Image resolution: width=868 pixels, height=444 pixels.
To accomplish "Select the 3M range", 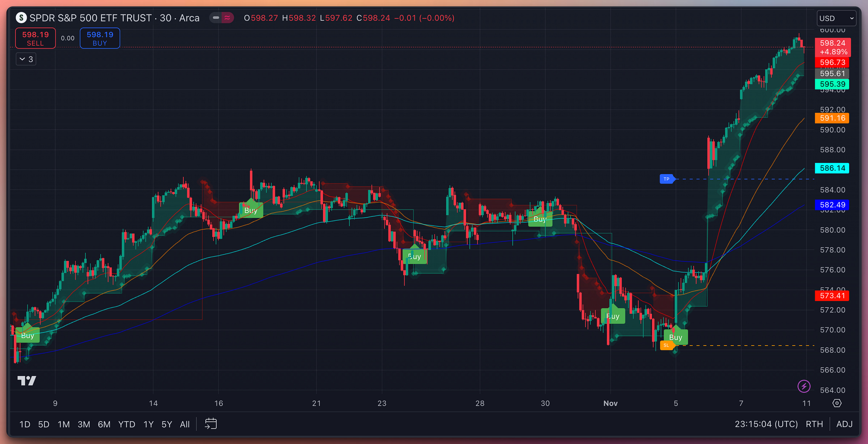I will pyautogui.click(x=84, y=424).
